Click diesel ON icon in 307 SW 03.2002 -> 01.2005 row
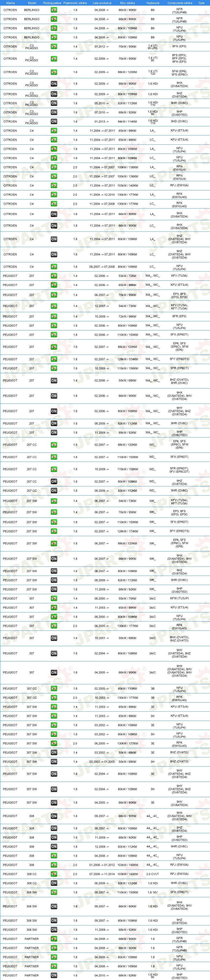This screenshot has height=980, width=210. [x=54, y=762]
